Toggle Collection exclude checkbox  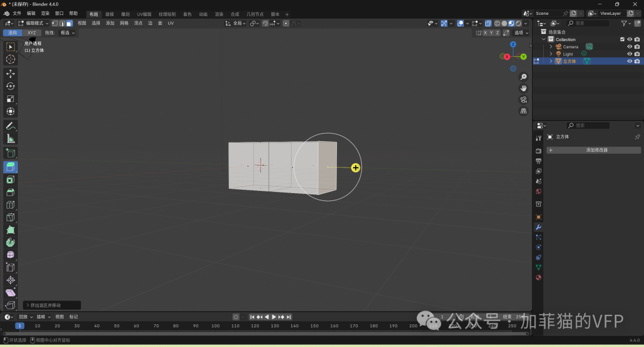coord(622,39)
